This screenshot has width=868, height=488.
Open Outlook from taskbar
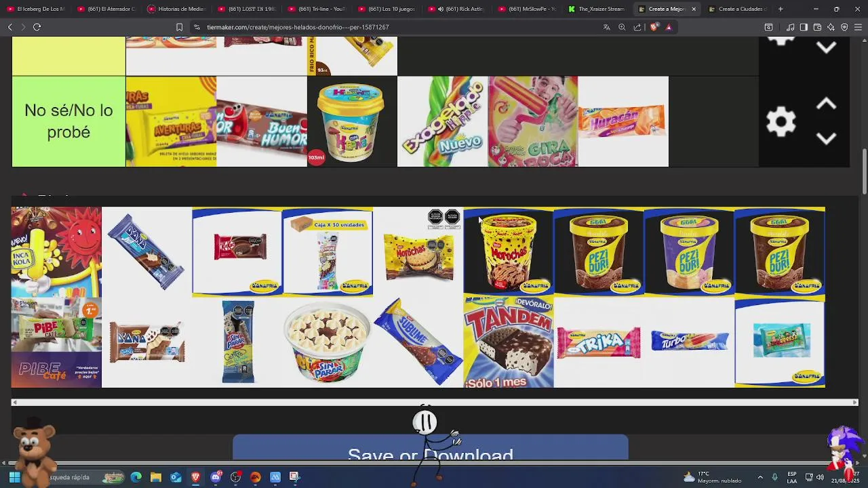176,477
